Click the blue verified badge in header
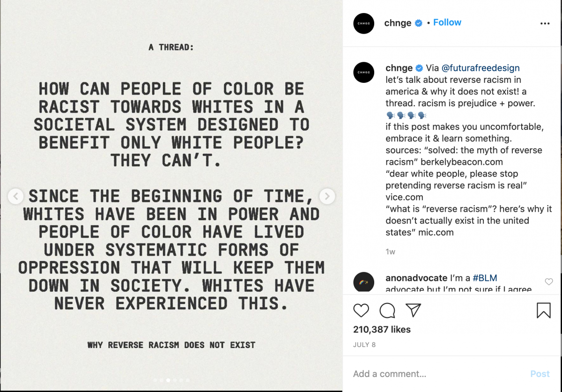562x392 pixels. pyautogui.click(x=419, y=23)
